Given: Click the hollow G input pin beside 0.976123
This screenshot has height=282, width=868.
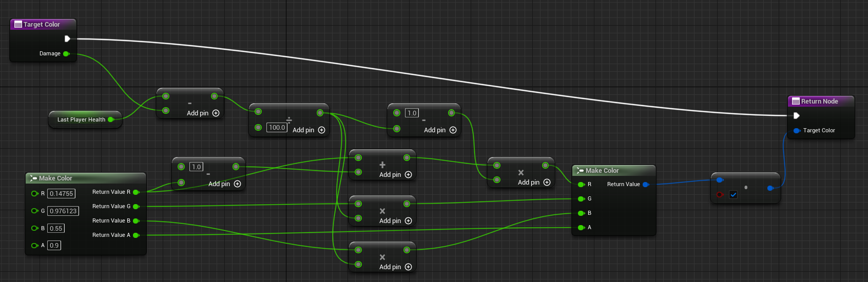Looking at the screenshot, I should [x=34, y=211].
